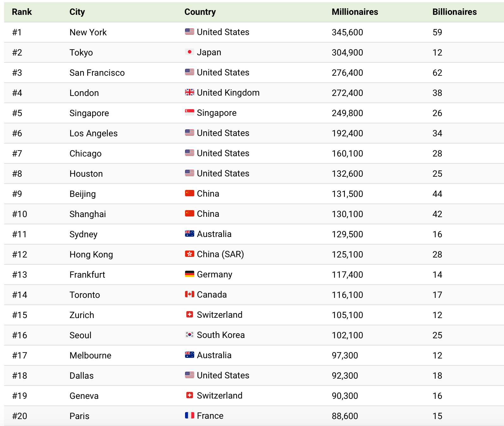The width and height of the screenshot is (504, 426).
Task: Click the Tokyo millionaires value 304,900
Action: coord(347,53)
